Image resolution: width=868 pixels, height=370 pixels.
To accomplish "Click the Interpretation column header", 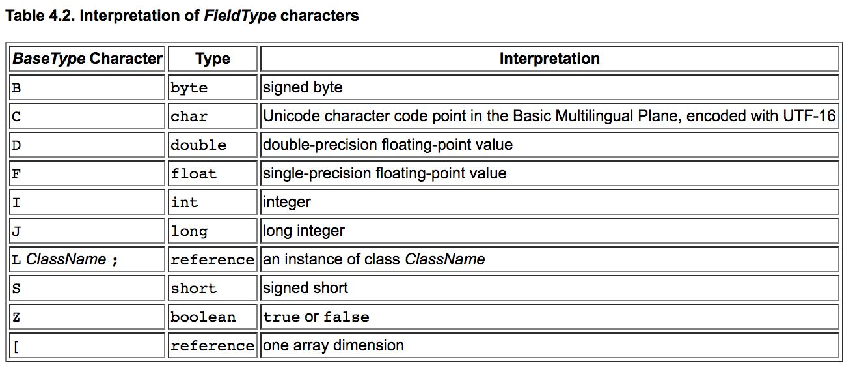I will point(550,59).
